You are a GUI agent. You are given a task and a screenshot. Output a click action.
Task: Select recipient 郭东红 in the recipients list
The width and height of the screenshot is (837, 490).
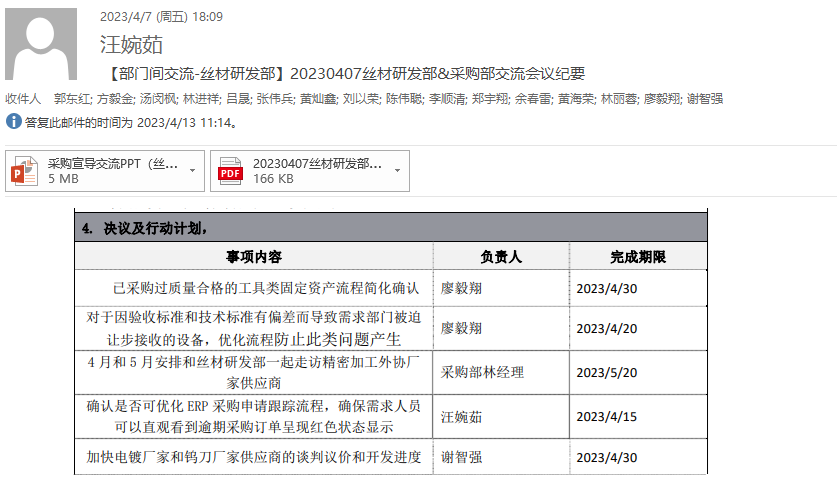[72, 99]
